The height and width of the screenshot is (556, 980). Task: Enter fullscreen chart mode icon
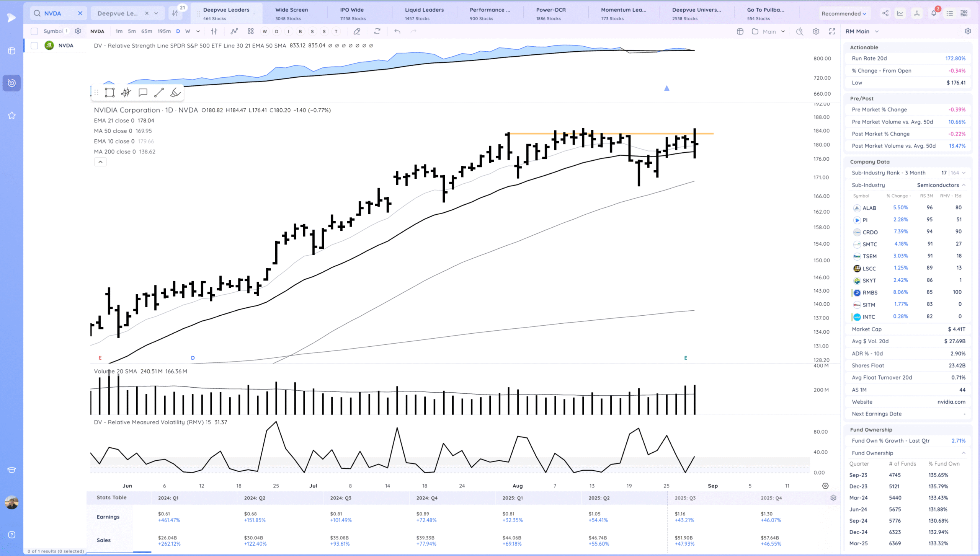pyautogui.click(x=832, y=31)
